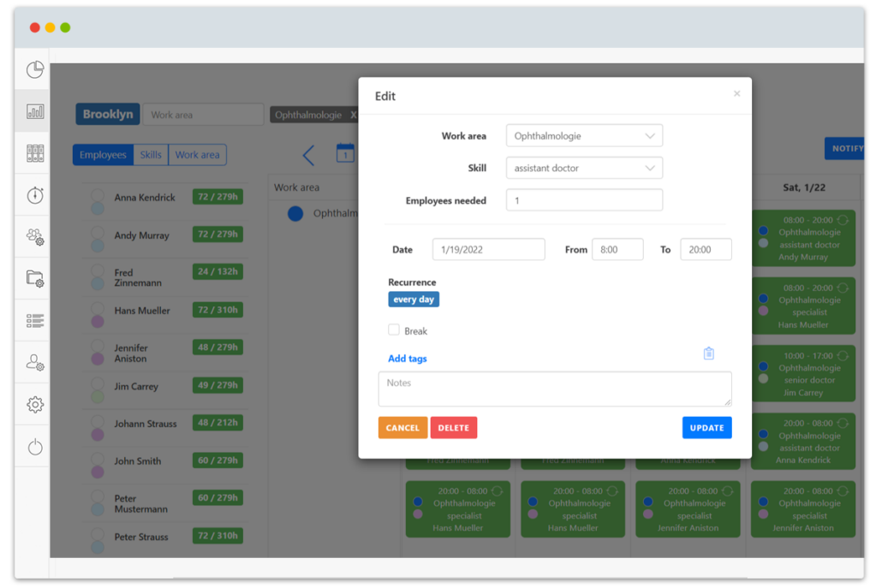This screenshot has height=588, width=882.
Task: Open the Skill dropdown
Action: [584, 169]
